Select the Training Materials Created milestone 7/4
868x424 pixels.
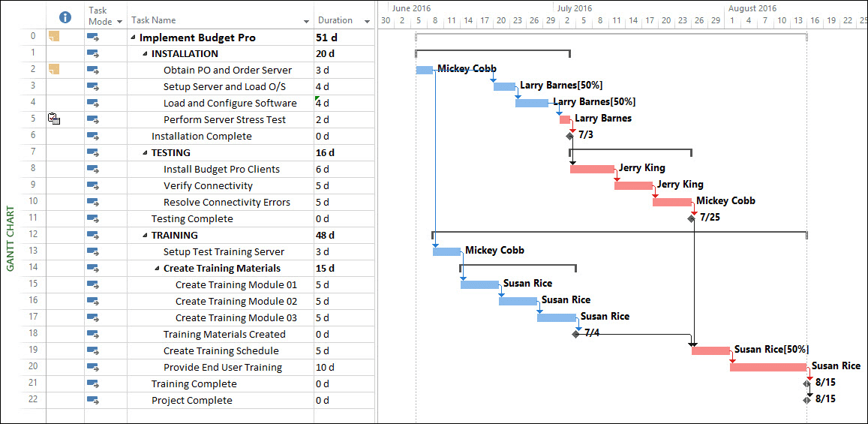pos(575,335)
